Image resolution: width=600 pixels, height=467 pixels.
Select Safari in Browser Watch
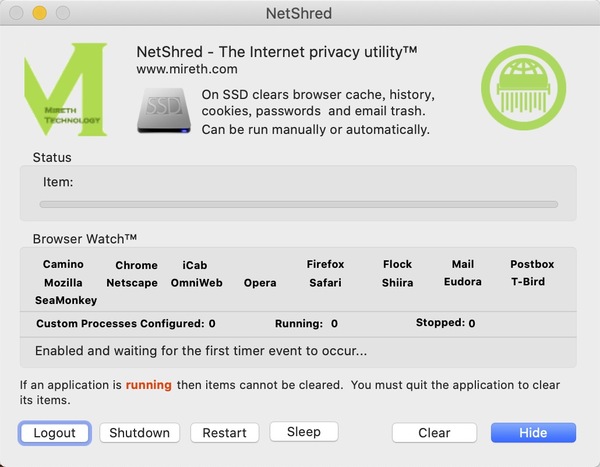[325, 283]
